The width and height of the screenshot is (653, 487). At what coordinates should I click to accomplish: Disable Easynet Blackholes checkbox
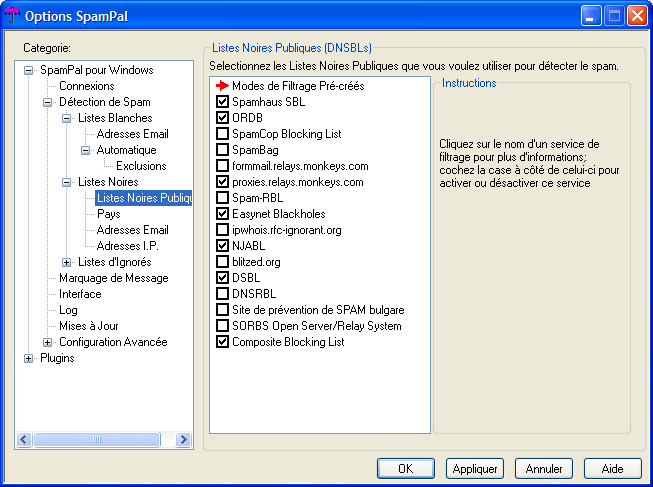[x=222, y=214]
